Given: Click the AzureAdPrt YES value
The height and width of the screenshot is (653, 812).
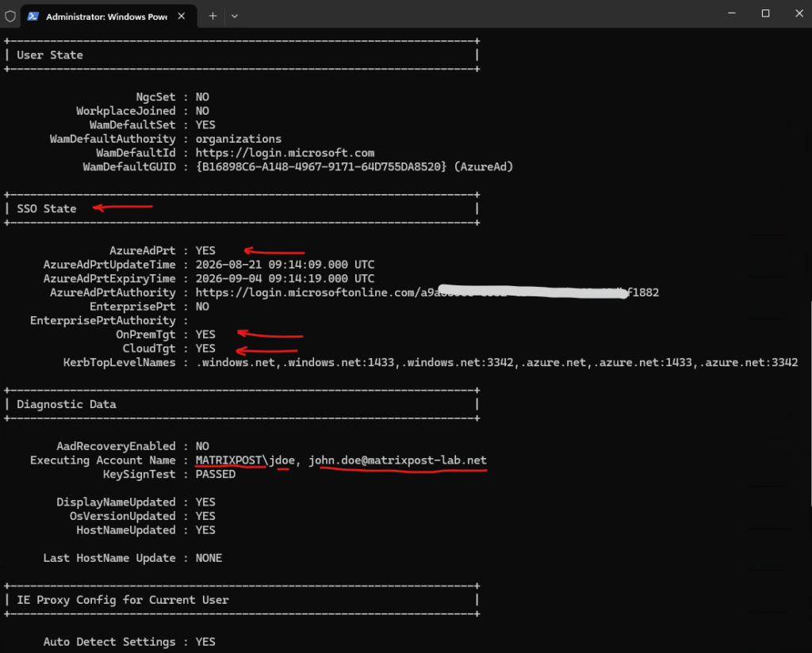Looking at the screenshot, I should point(205,251).
